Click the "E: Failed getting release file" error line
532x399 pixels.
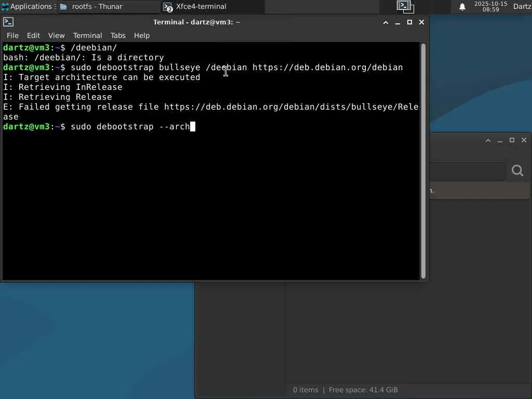click(211, 112)
